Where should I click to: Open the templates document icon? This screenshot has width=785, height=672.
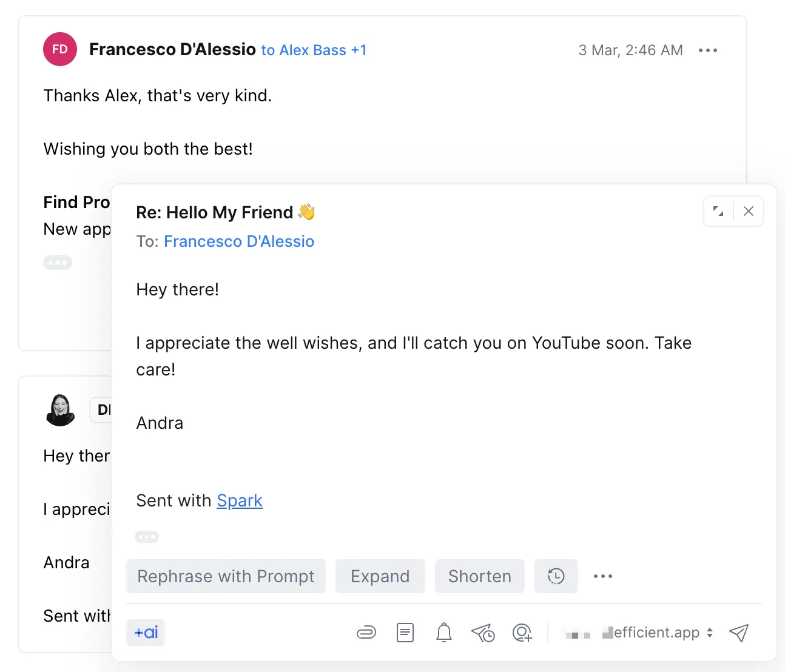(x=405, y=633)
